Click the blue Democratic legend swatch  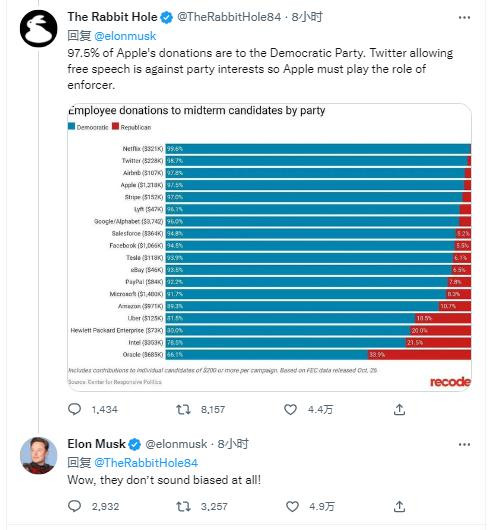(71, 126)
